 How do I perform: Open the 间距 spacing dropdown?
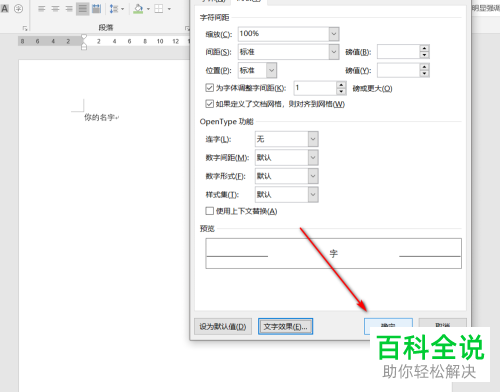tap(334, 52)
